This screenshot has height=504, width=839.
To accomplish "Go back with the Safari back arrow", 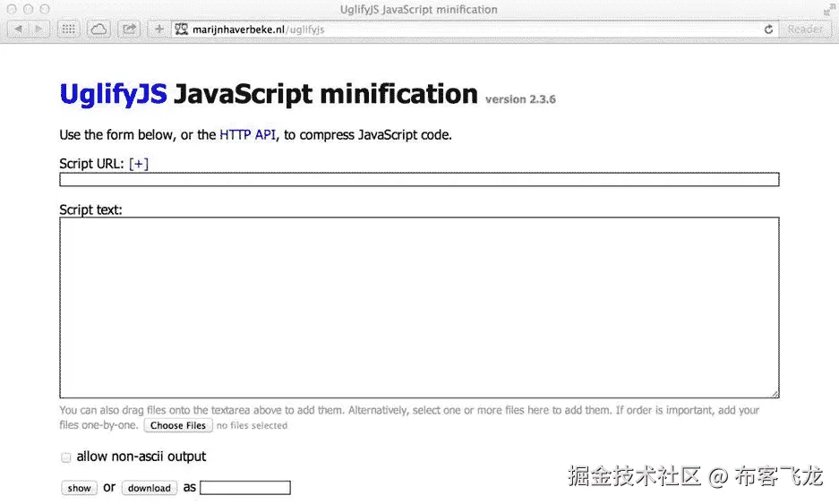I will point(18,29).
